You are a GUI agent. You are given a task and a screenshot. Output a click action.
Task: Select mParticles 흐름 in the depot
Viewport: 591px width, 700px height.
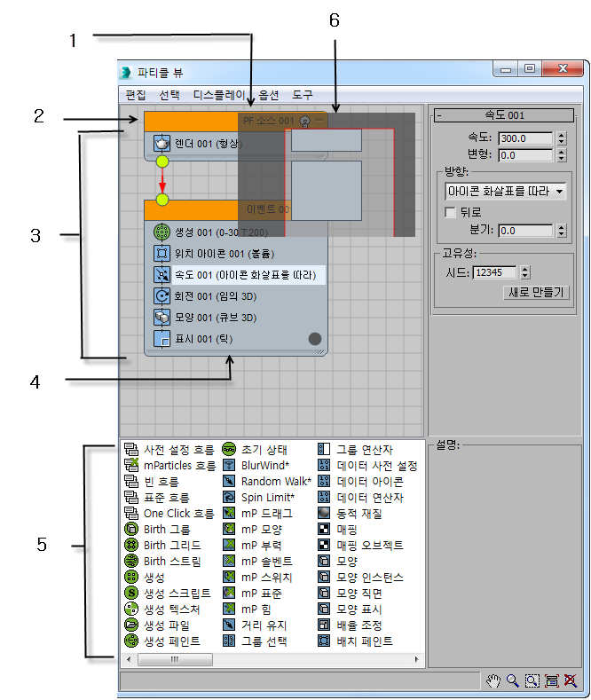pos(170,466)
